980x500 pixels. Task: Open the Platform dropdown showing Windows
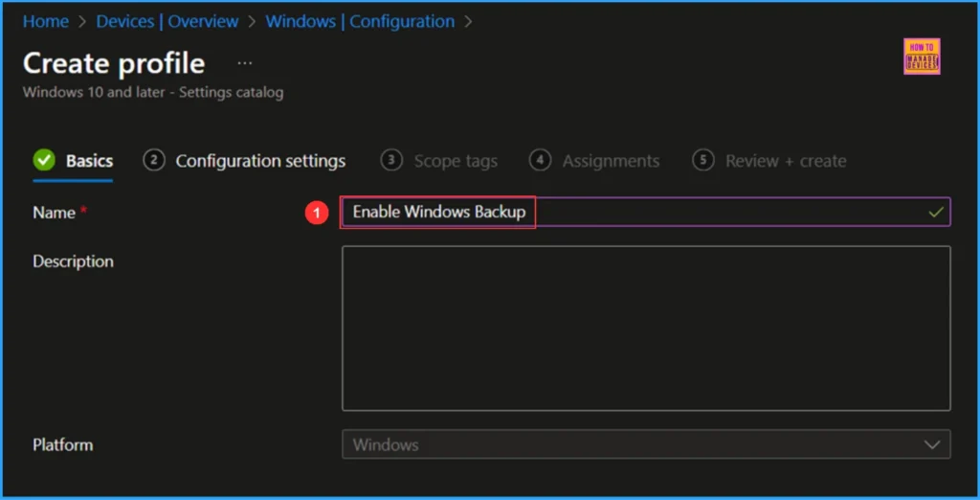646,444
